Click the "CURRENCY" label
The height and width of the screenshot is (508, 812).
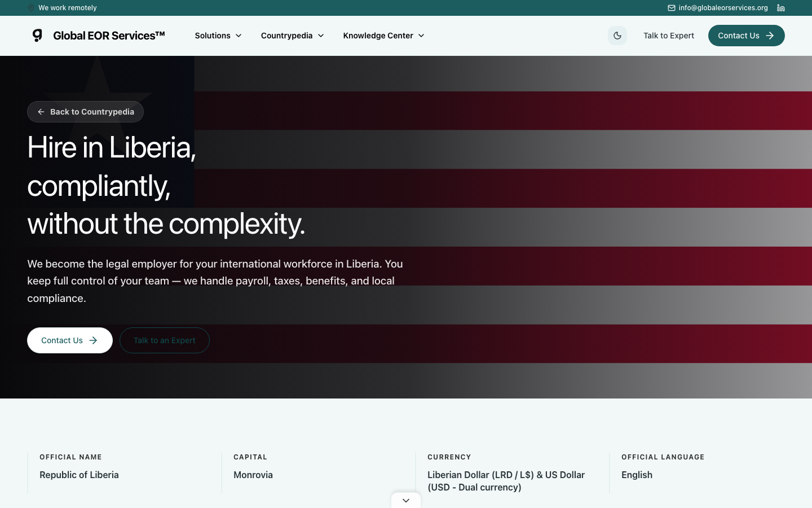pyautogui.click(x=449, y=457)
